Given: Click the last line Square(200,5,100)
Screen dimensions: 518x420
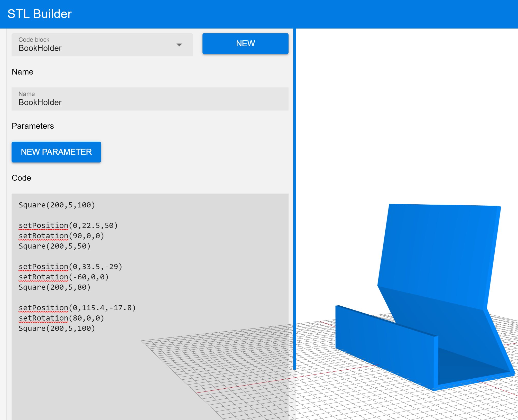Looking at the screenshot, I should (57, 328).
